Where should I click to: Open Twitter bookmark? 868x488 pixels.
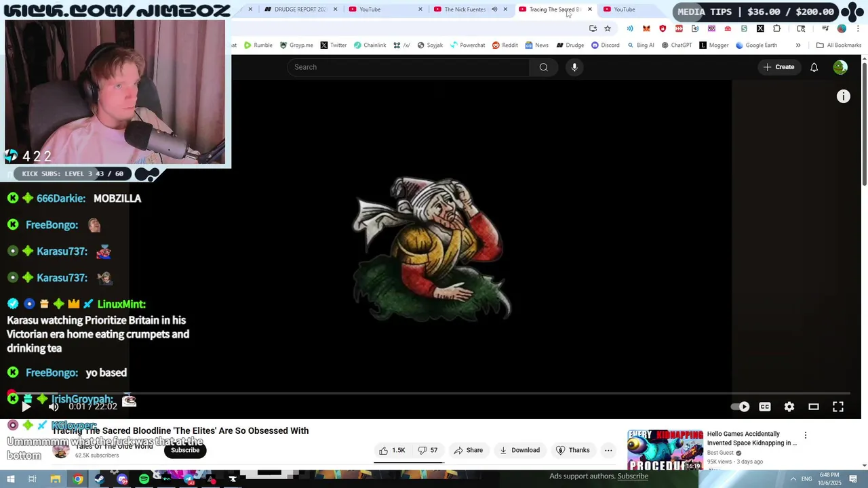333,45
